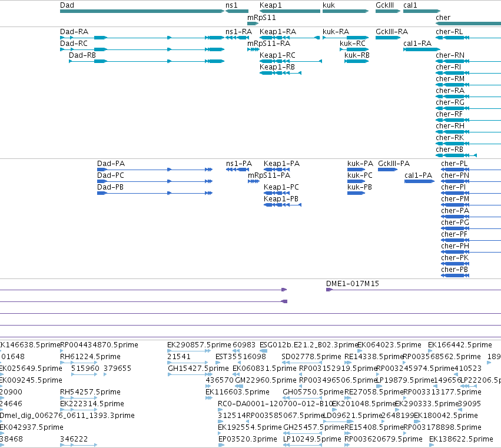Select the RH61224.5prime EST
The width and height of the screenshot is (501, 448).
[79, 363]
